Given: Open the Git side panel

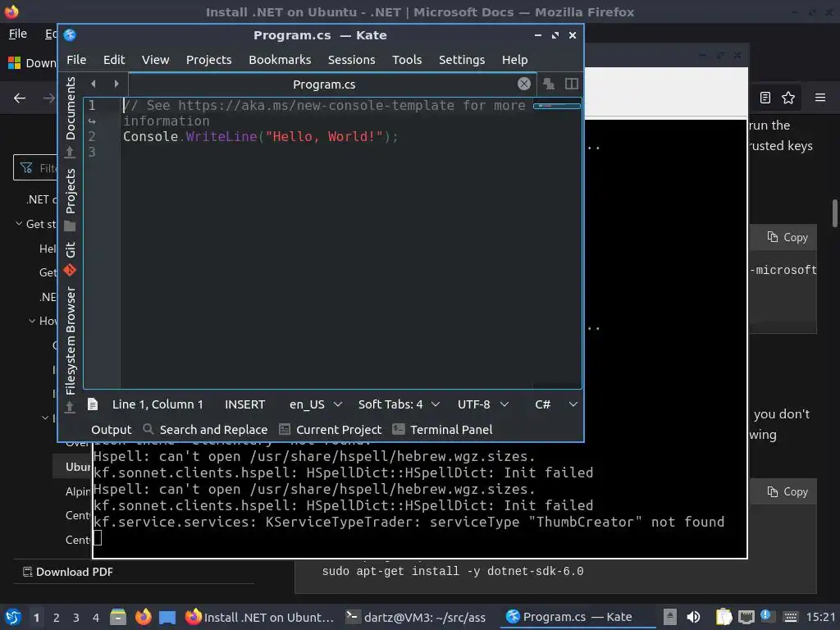Looking at the screenshot, I should (71, 249).
